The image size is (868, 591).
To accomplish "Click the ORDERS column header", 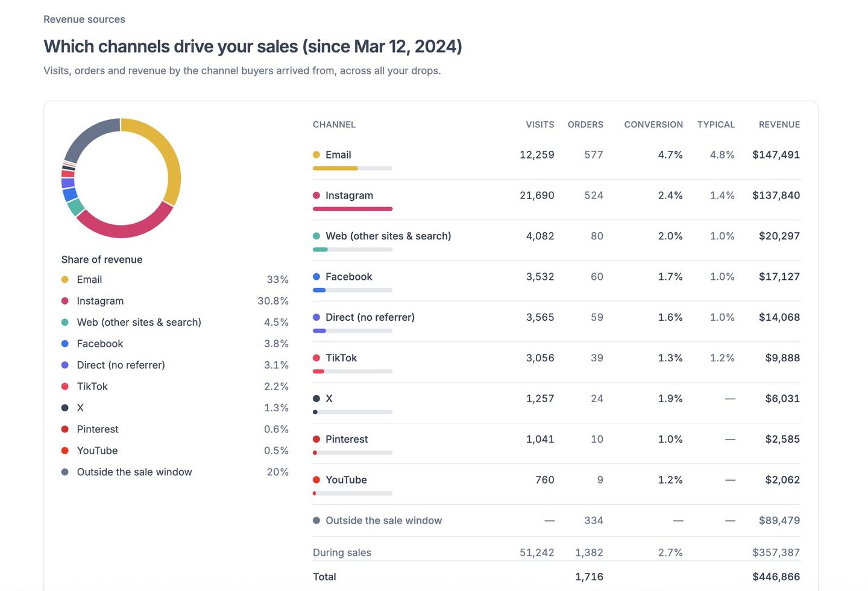I will 585,125.
